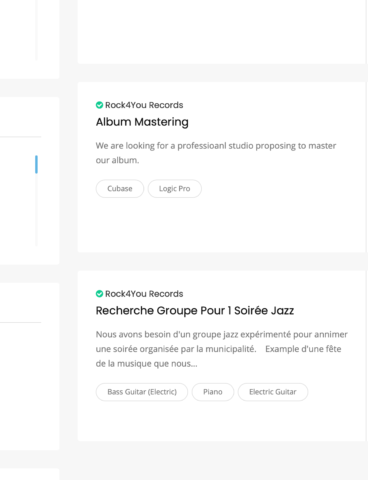Open Recherche Groupe Pour 1 Soirée Jazz
The width and height of the screenshot is (368, 480).
pos(195,311)
